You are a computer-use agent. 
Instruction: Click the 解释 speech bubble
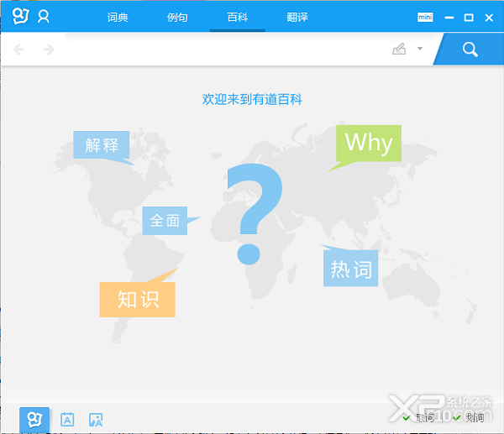pos(102,145)
